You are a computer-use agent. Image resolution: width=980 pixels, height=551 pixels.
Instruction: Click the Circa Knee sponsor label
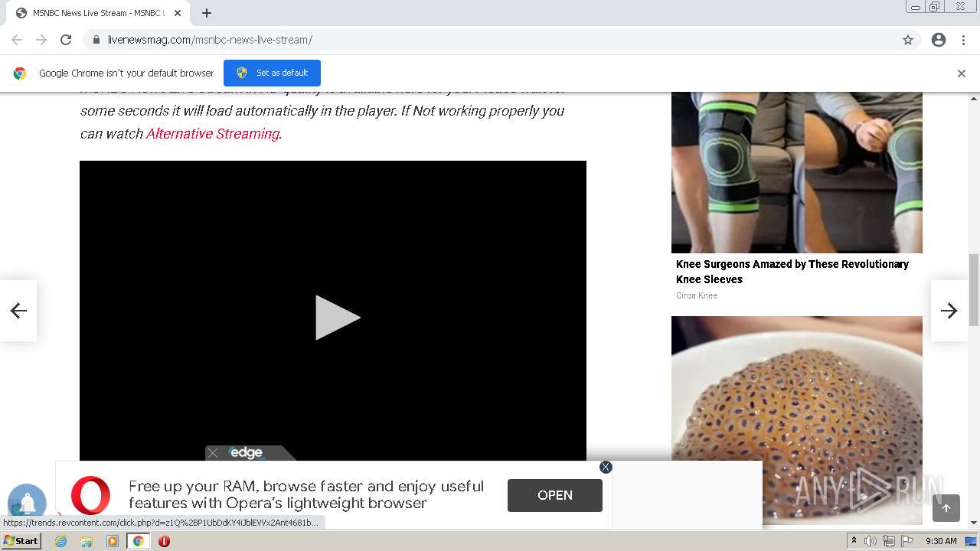pos(697,295)
